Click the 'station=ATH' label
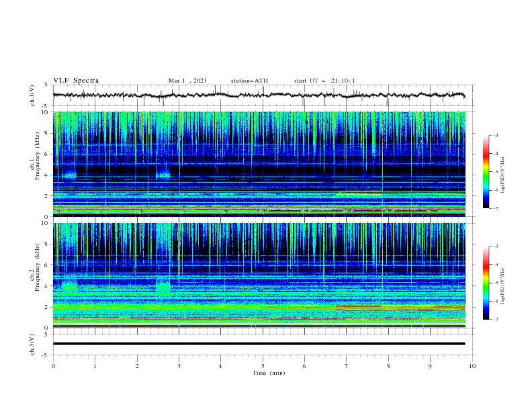This screenshot has height=411, width=532. [x=249, y=81]
